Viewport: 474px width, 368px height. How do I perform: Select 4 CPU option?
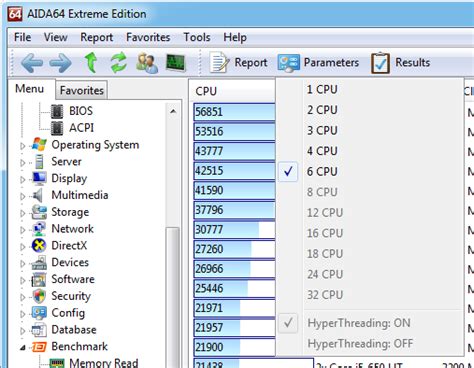click(370, 151)
